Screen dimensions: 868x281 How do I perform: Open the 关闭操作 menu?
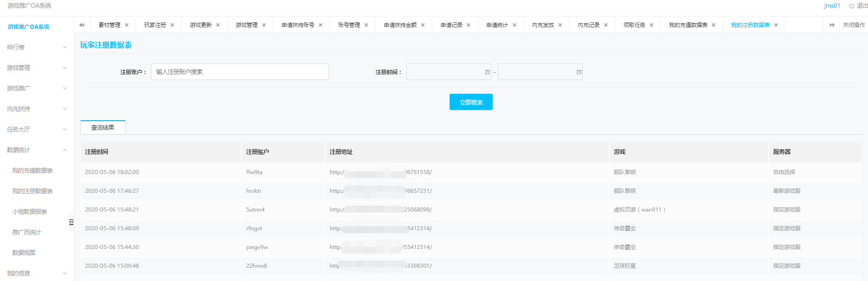853,25
